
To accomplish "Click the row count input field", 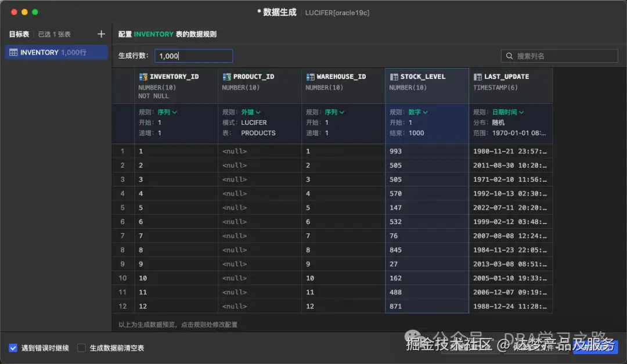I will tap(193, 56).
